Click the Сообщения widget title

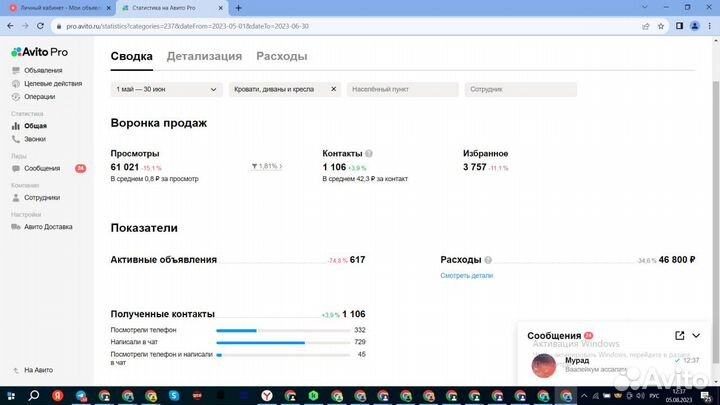[x=554, y=336]
